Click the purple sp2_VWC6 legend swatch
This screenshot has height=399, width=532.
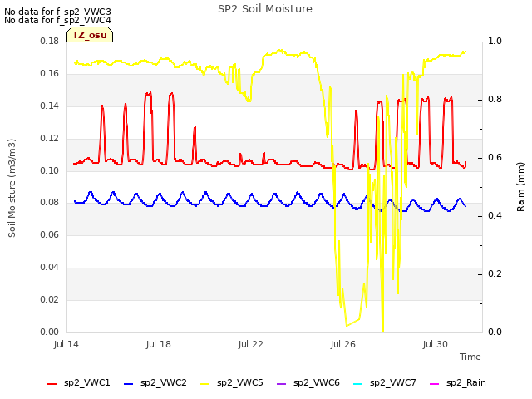point(282,384)
